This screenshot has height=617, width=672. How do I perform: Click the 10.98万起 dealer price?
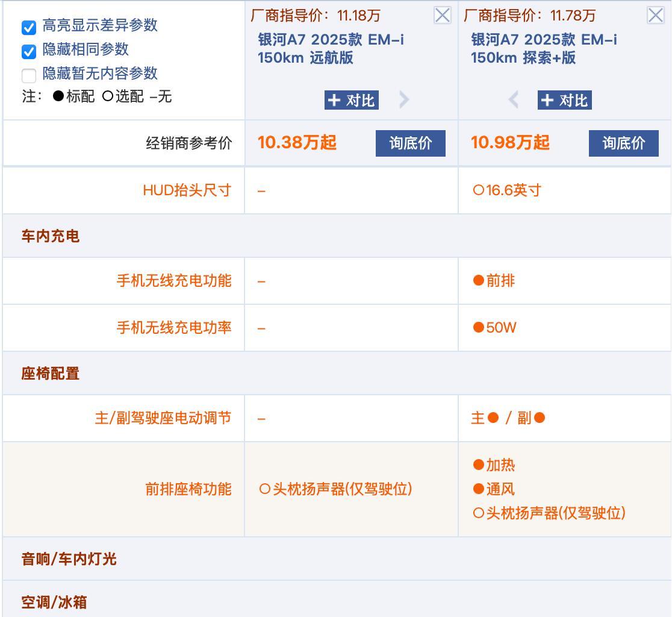(x=510, y=143)
